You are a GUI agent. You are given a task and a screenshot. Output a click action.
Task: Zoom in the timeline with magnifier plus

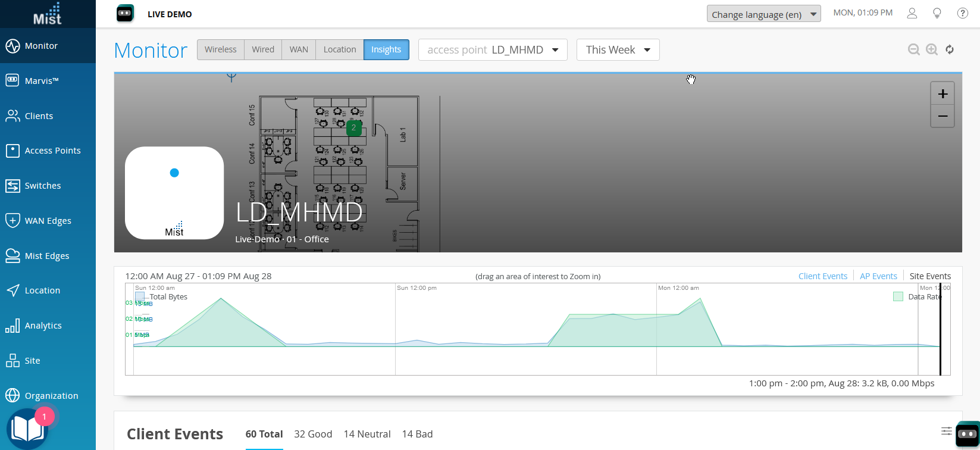click(932, 50)
